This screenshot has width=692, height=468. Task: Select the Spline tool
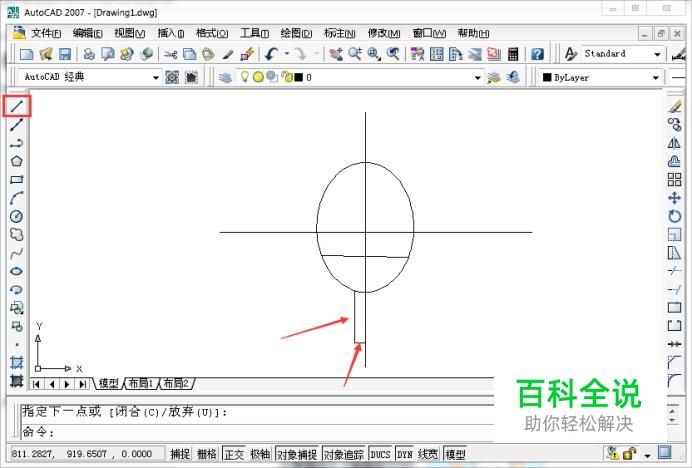pos(17,253)
